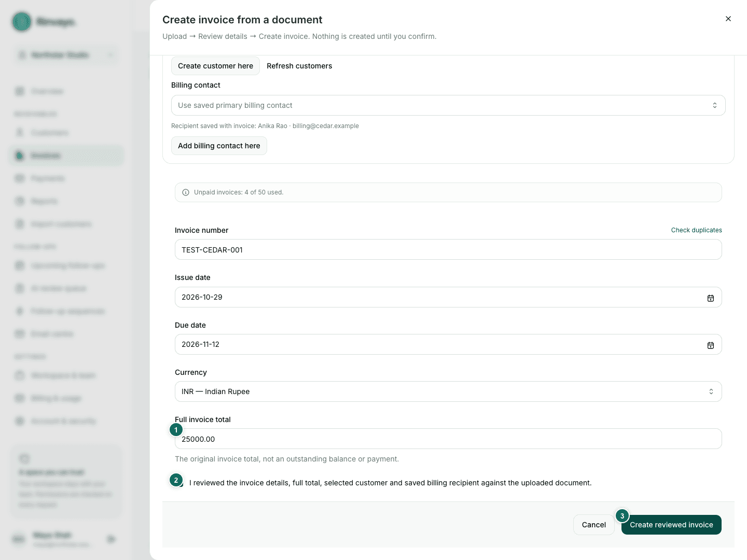Click the 'Recipient saved with invoice: Anika Rao' text
The height and width of the screenshot is (560, 747).
265,126
